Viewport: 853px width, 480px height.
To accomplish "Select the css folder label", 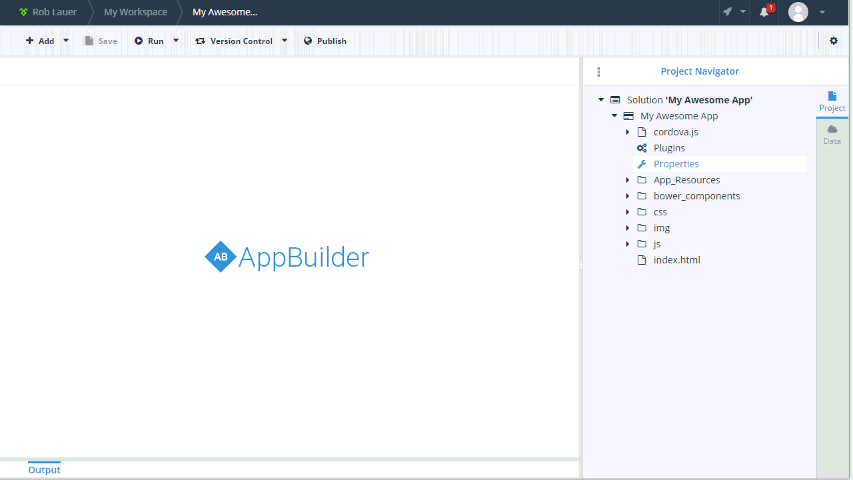I will [660, 212].
